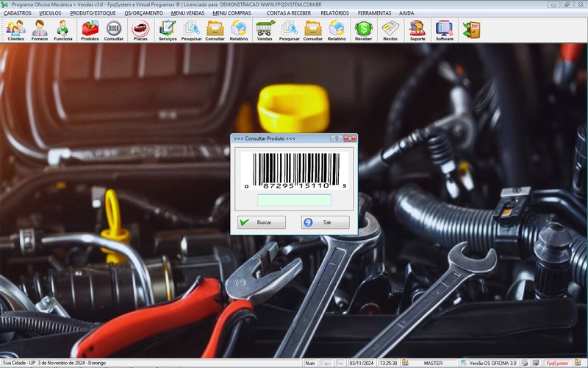Open the Produtos toolbox icon
Screen dimensions: 588x368
pyautogui.click(x=90, y=30)
